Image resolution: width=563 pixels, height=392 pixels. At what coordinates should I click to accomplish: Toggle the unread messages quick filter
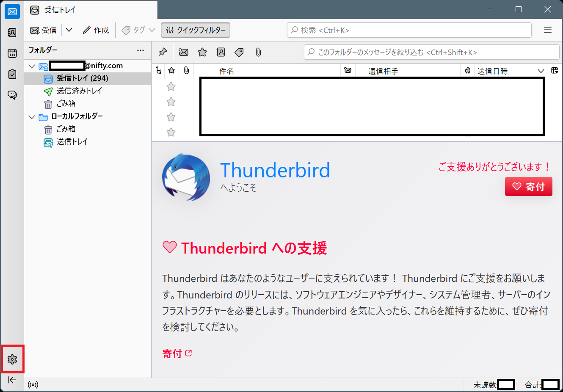coord(183,52)
